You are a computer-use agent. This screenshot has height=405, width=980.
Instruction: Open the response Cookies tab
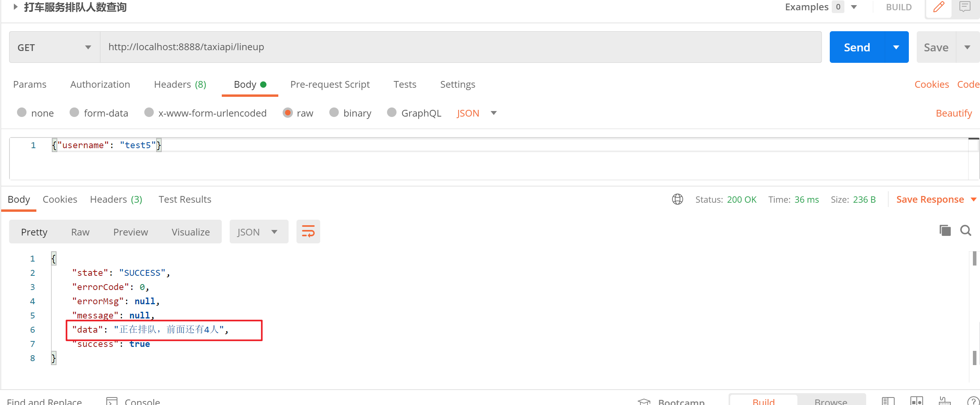click(60, 199)
